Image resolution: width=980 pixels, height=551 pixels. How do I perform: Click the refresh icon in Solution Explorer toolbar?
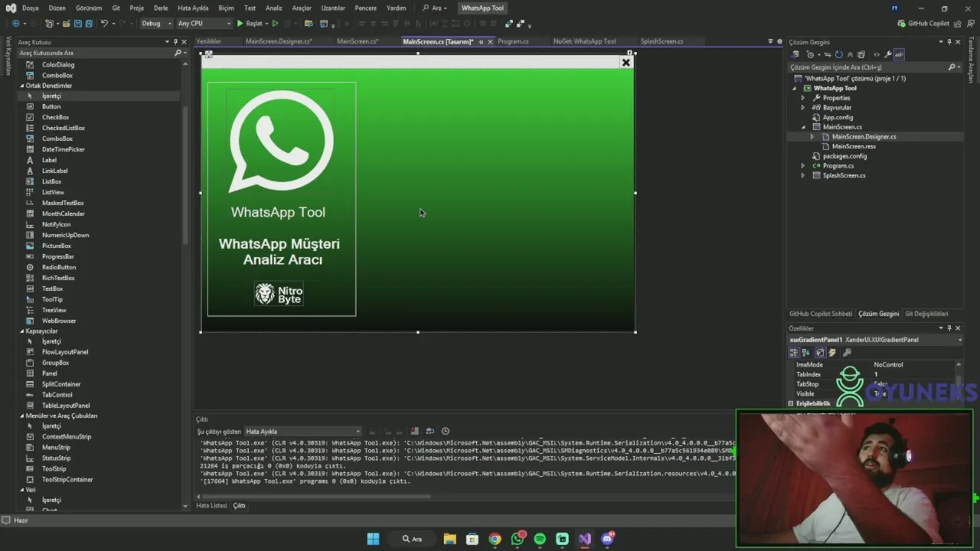click(838, 54)
